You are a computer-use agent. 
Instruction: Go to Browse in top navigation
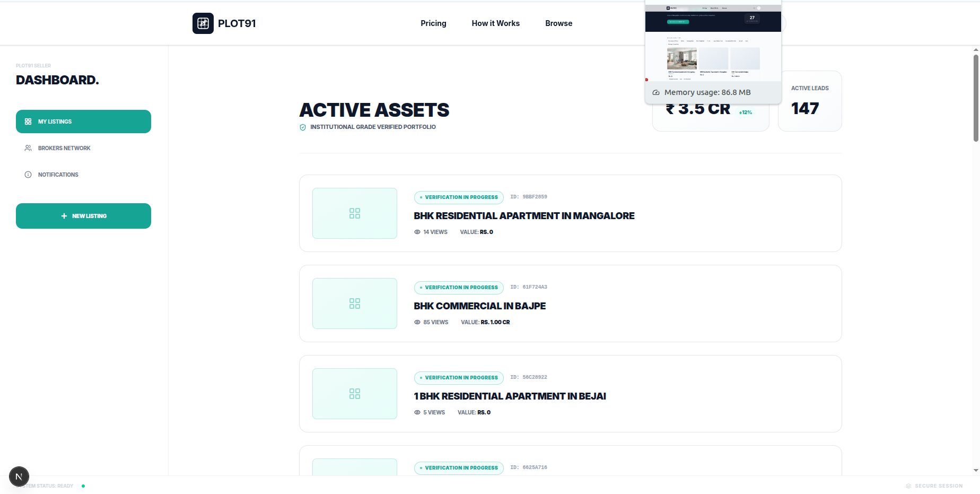coord(558,23)
